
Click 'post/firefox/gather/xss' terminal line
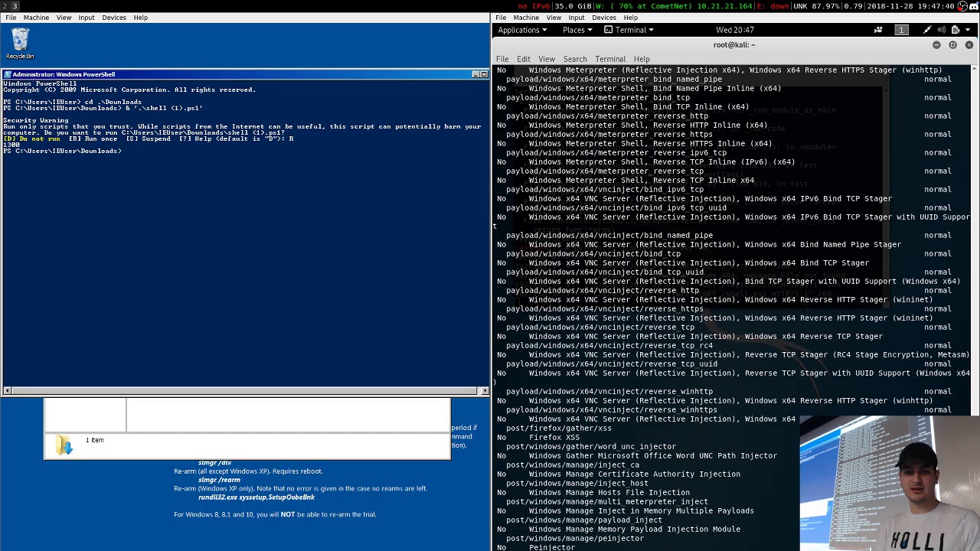(559, 428)
